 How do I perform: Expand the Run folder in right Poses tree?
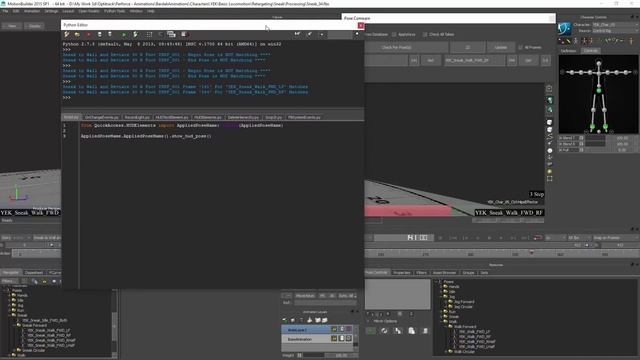[441, 311]
